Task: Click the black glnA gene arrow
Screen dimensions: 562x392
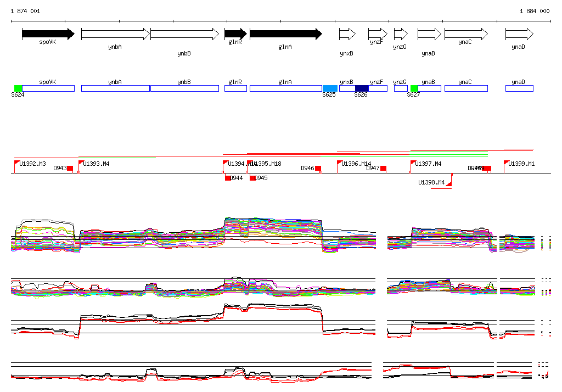Action: pyautogui.click(x=285, y=34)
